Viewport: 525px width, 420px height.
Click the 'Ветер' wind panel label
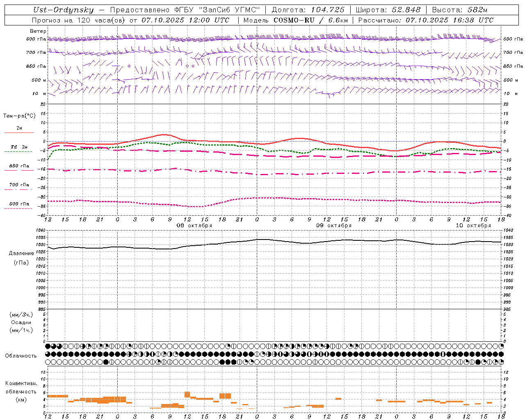(38, 31)
